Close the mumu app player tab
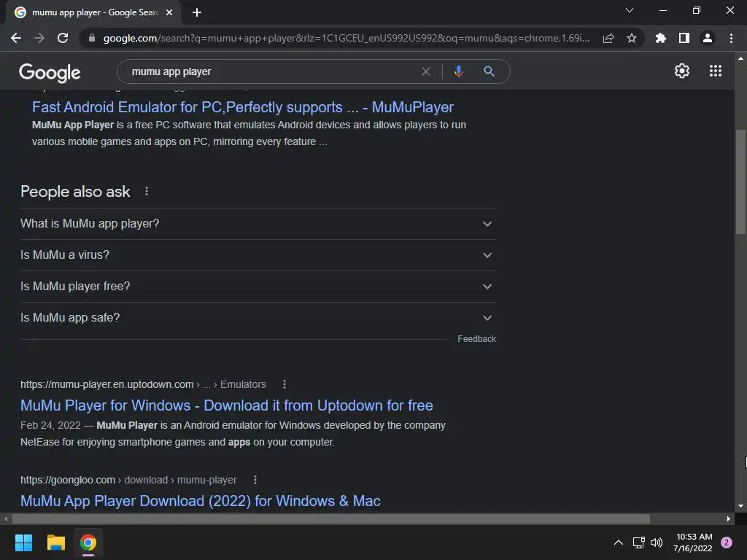Screen dimensions: 747x560 [x=169, y=12]
